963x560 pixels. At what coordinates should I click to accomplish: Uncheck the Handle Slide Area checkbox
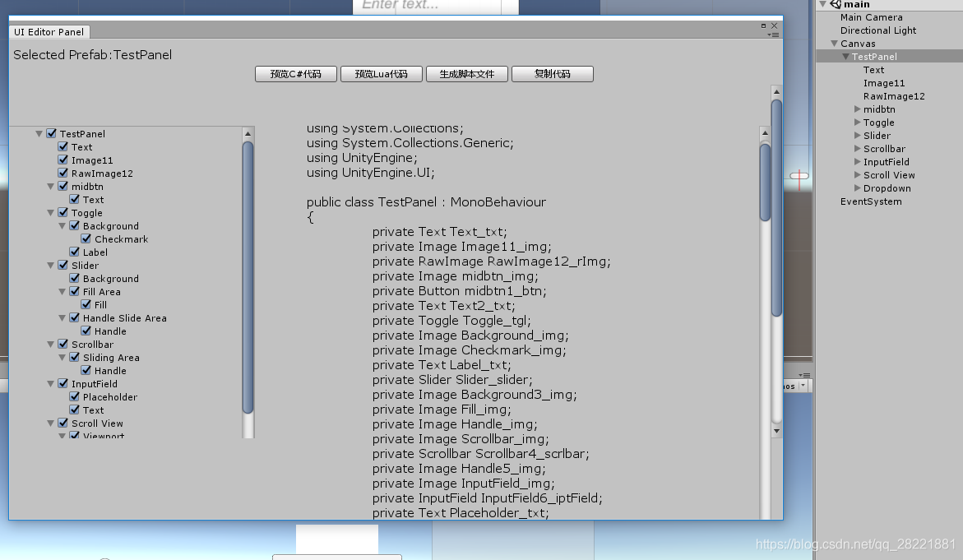pyautogui.click(x=74, y=317)
